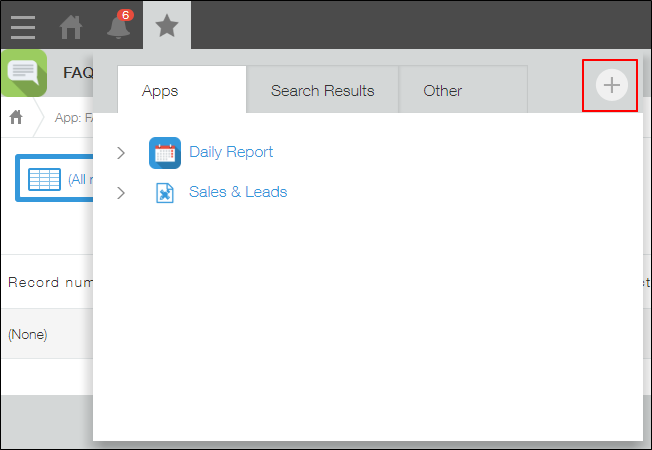Go to the portal home icon in top bar
The image size is (652, 450).
pos(72,26)
